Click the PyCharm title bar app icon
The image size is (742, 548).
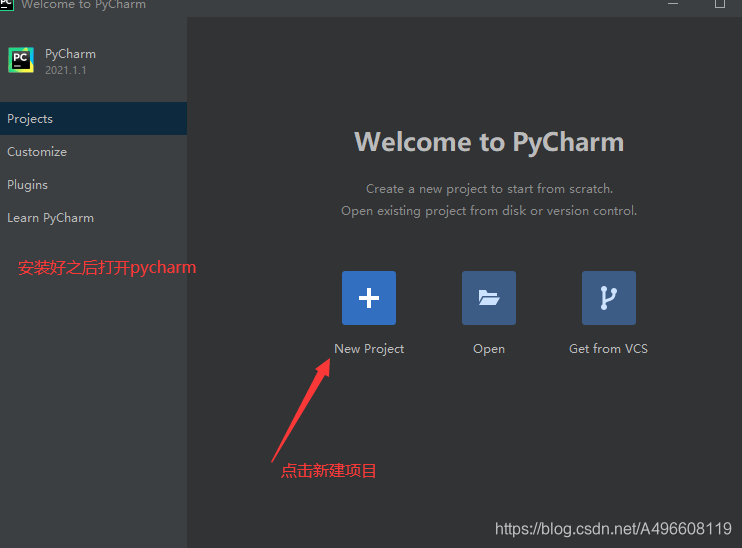tap(6, 4)
